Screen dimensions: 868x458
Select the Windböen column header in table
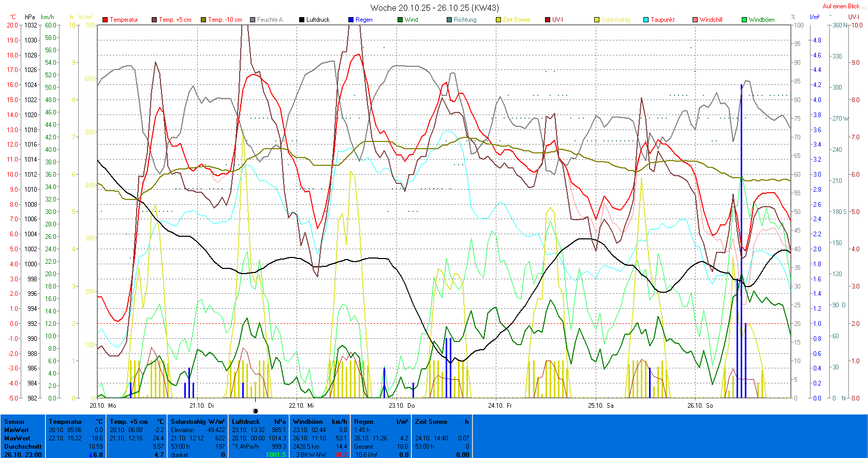point(307,422)
